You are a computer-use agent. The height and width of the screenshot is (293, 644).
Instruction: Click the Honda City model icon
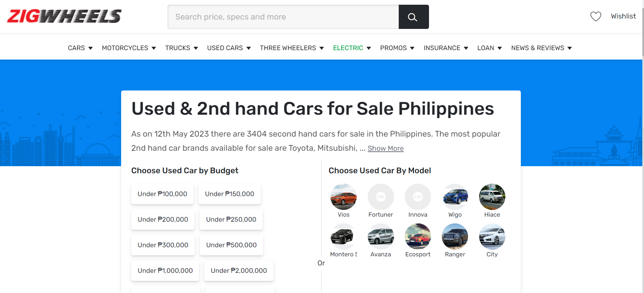(x=492, y=236)
